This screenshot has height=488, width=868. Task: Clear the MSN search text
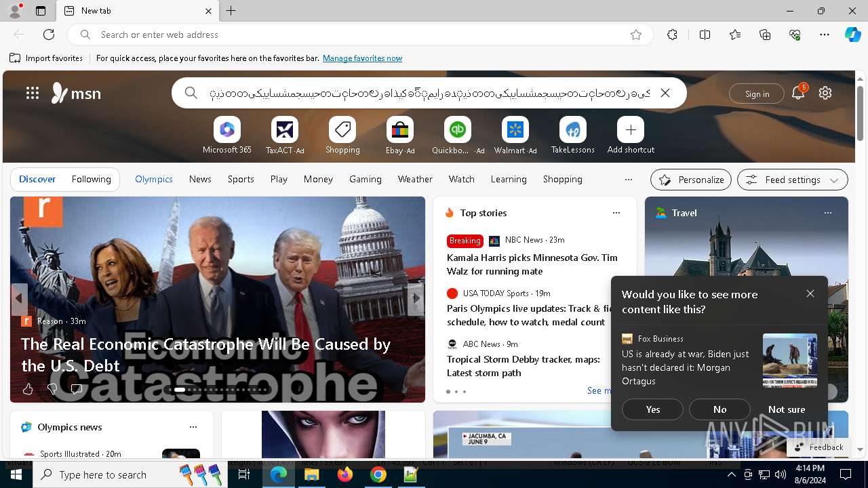(665, 93)
